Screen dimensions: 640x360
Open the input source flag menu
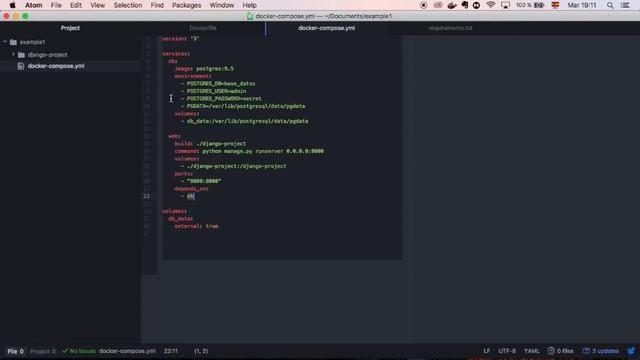click(555, 5)
